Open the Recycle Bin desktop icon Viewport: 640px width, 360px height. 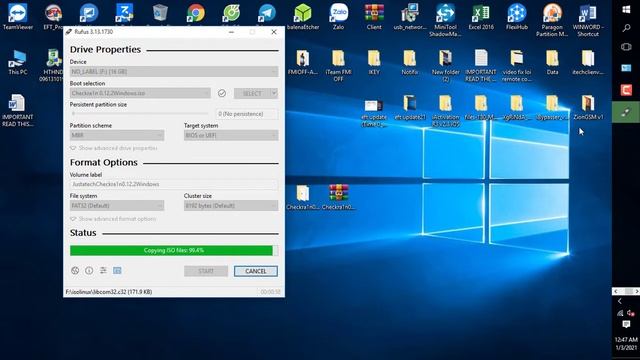coord(160,13)
